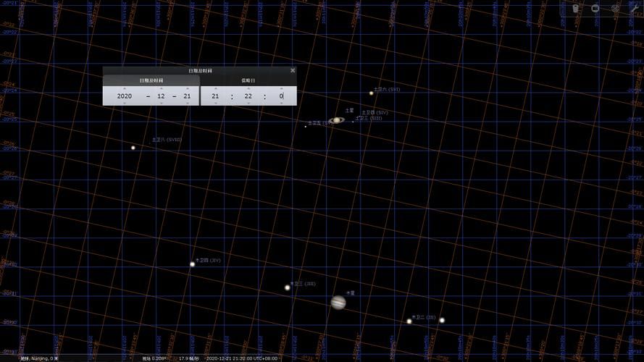Select Saturn's moon 土卫三 (SIII) dot
Screen dimensions: 644x362
[353, 122]
